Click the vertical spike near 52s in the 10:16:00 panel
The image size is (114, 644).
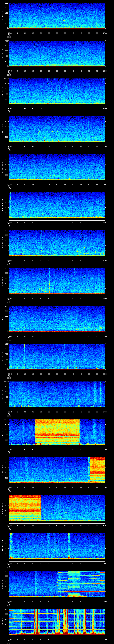click(x=92, y=13)
